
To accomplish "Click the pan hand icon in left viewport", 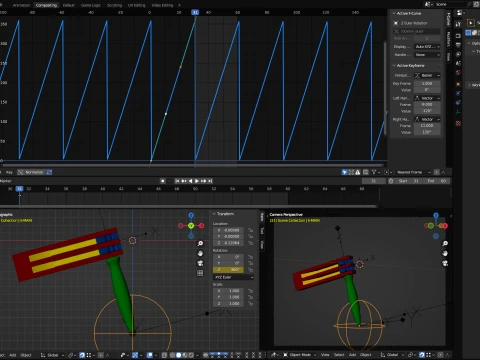I will tap(200, 254).
